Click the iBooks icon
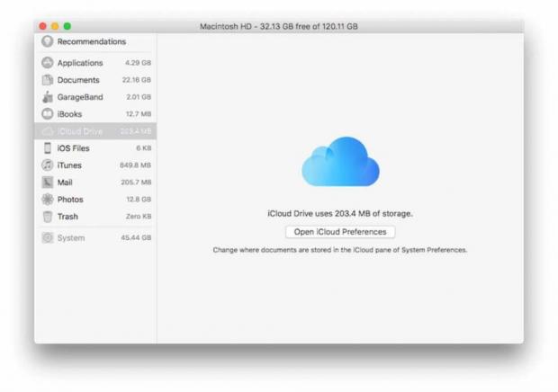 (x=48, y=114)
